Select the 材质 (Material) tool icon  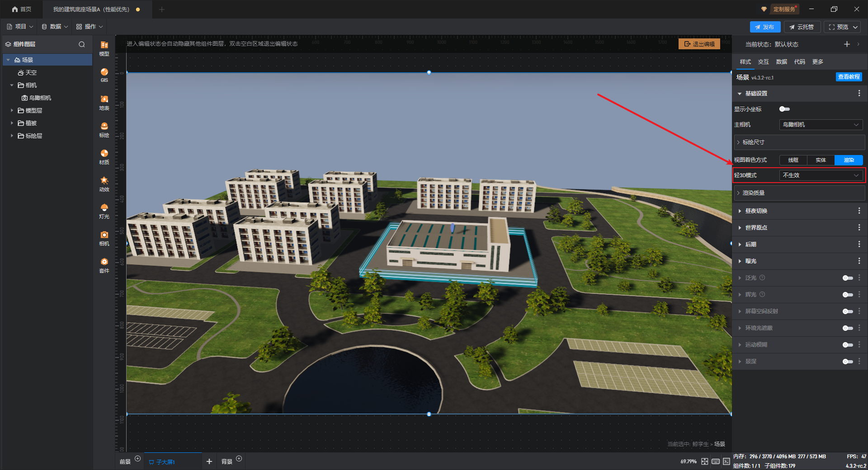click(104, 156)
